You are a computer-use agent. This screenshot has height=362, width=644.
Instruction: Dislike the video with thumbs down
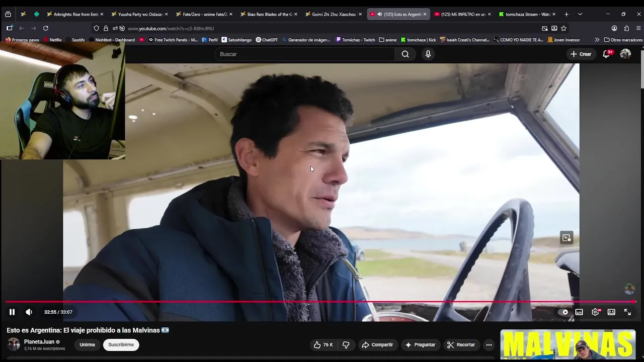346,345
